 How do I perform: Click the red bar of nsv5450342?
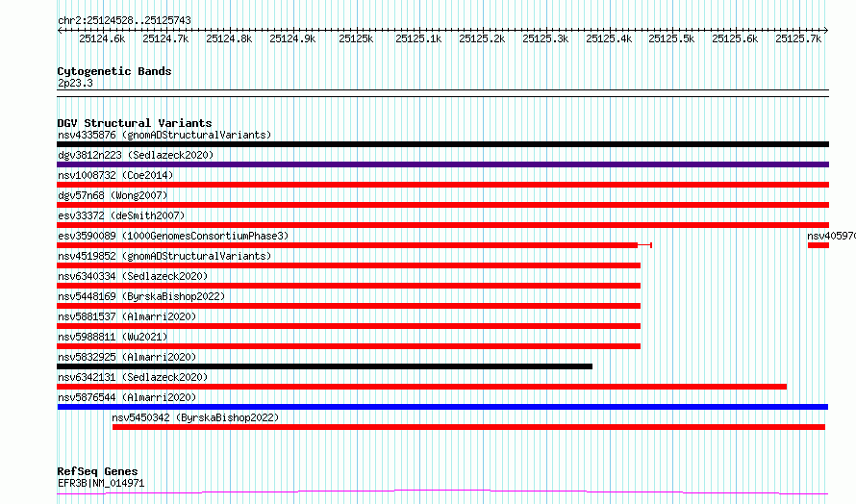pos(468,427)
